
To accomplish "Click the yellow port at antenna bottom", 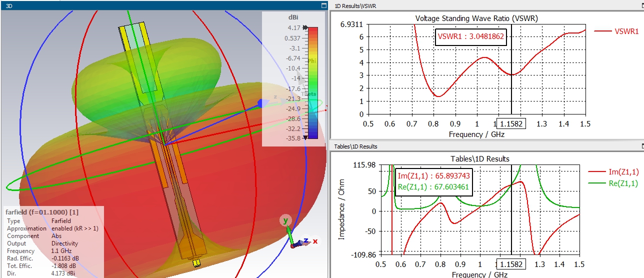I will coord(196,262).
